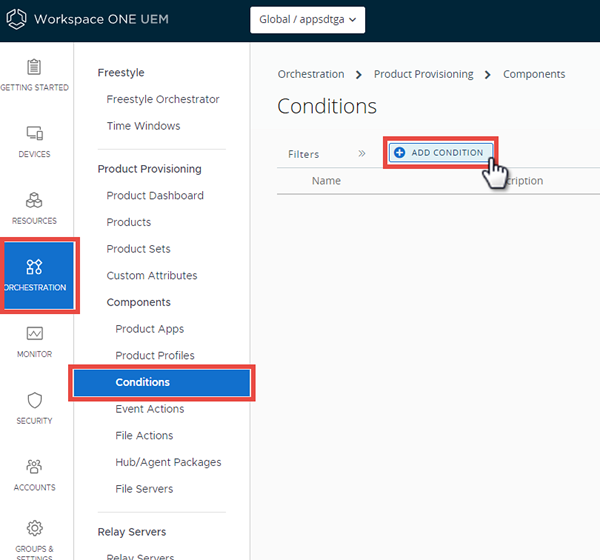Viewport: 600px width, 560px height.
Task: Open Product Profiles under Components
Action: 155,356
